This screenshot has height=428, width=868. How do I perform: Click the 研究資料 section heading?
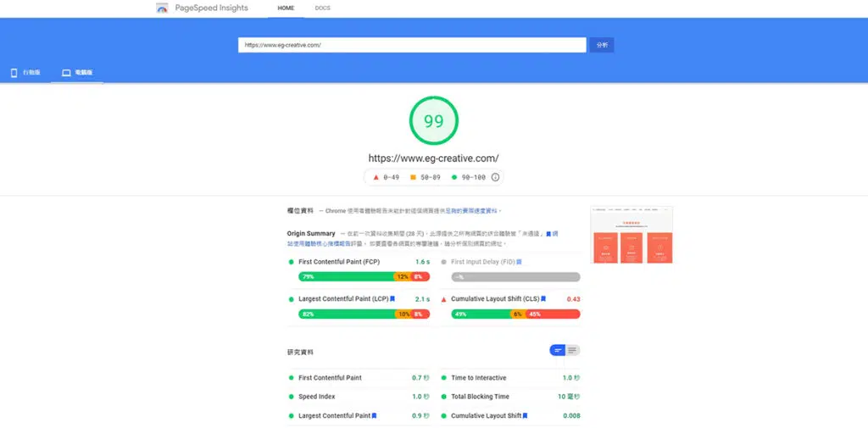click(300, 352)
